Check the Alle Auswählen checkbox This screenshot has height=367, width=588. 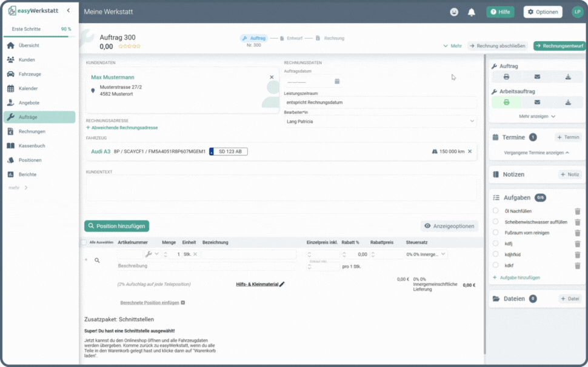[x=84, y=242]
